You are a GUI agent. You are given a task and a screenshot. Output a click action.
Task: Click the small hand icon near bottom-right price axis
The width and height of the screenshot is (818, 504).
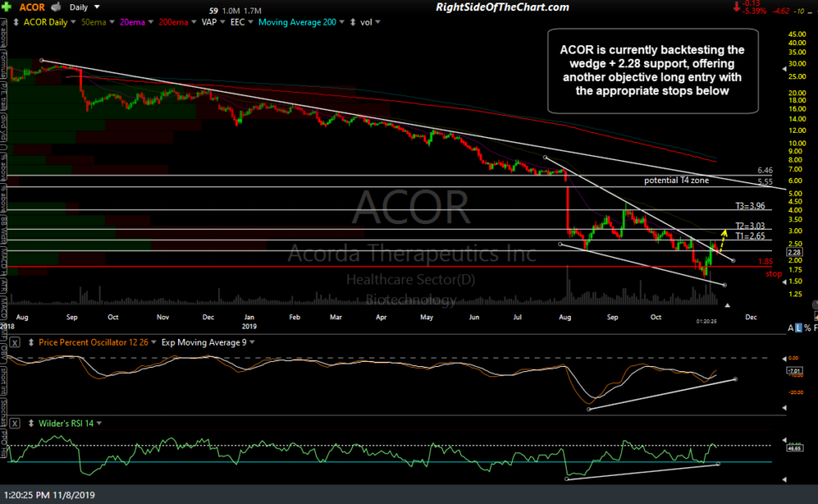tap(815, 316)
